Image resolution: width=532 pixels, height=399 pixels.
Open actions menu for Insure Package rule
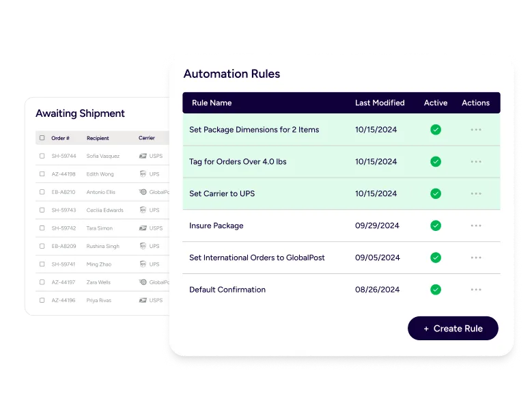[475, 225]
